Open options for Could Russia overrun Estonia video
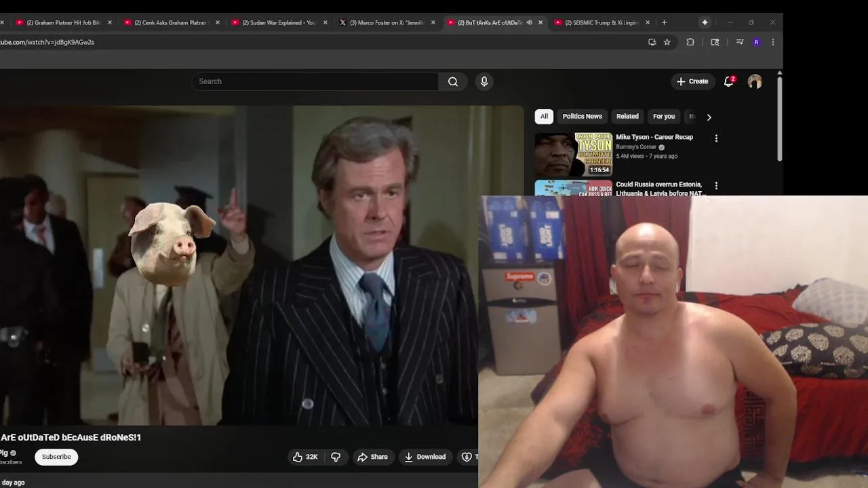Viewport: 868px width, 488px height. click(x=716, y=186)
